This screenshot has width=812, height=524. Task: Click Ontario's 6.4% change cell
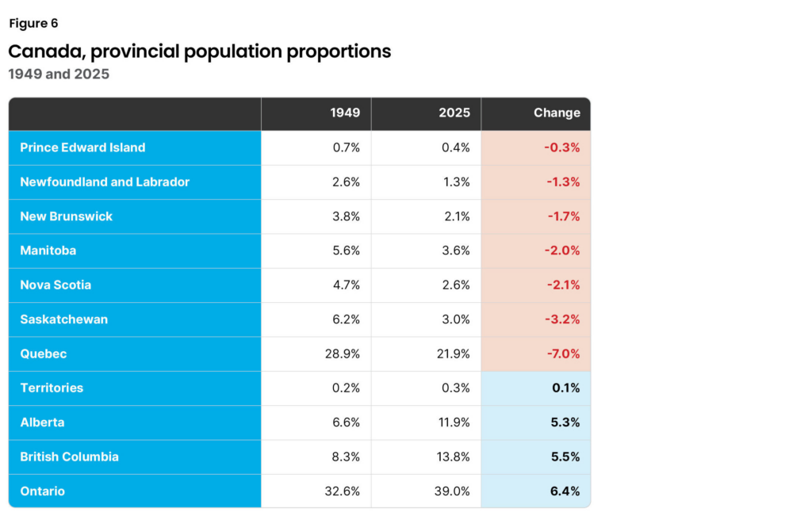(x=565, y=491)
